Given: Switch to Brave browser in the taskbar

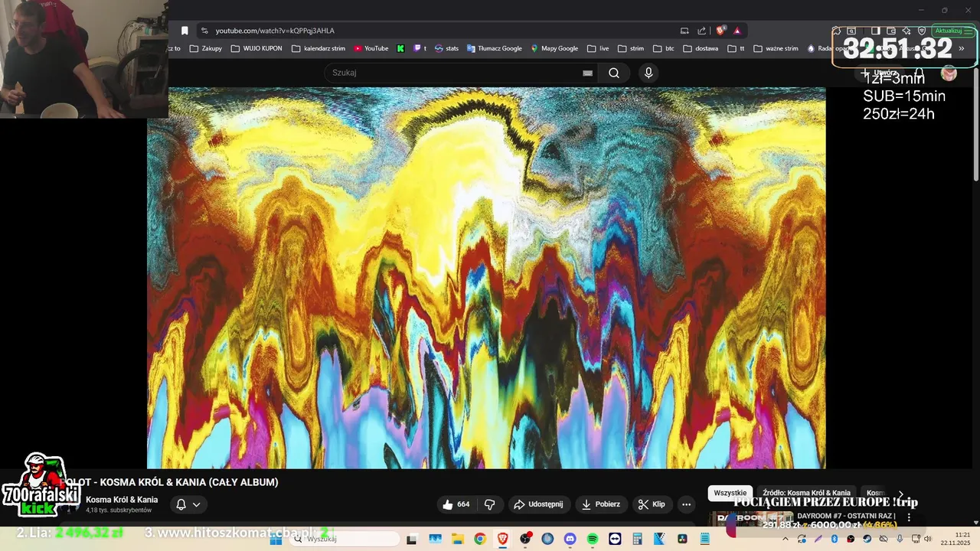Looking at the screenshot, I should pos(502,539).
